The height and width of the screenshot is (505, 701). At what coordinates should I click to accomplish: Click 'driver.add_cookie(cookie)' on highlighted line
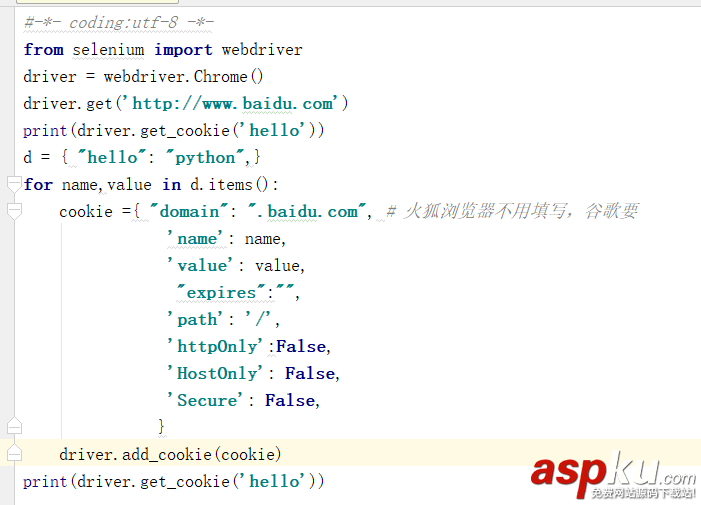tap(170, 454)
